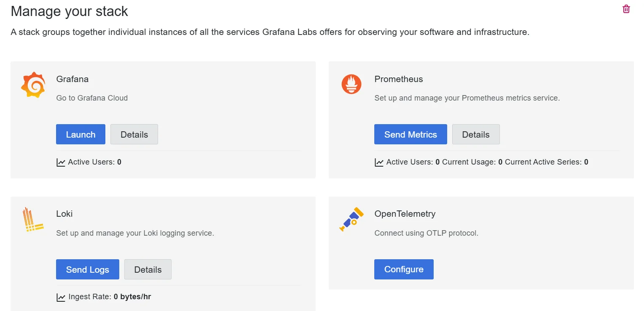Open Details for the Grafana service
This screenshot has width=644, height=311.
coord(134,135)
